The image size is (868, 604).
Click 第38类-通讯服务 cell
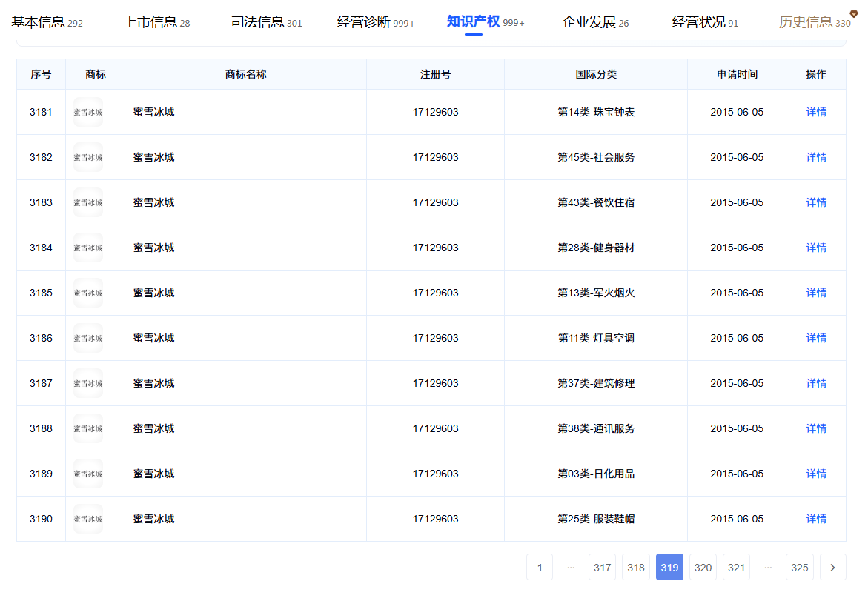click(x=596, y=428)
